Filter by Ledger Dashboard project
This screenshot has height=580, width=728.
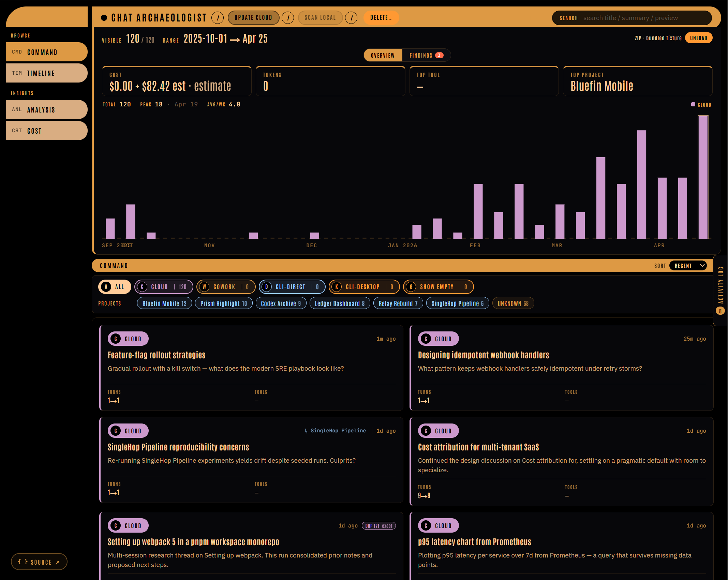[340, 303]
